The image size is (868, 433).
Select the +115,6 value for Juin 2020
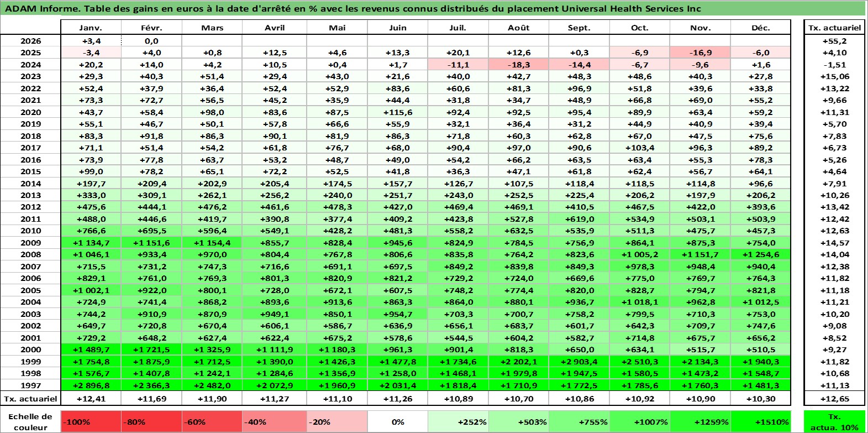pos(398,112)
